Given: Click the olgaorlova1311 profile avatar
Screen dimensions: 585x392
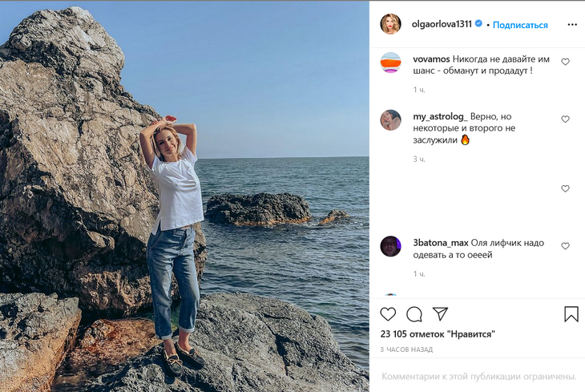Looking at the screenshot, I should coord(390,25).
